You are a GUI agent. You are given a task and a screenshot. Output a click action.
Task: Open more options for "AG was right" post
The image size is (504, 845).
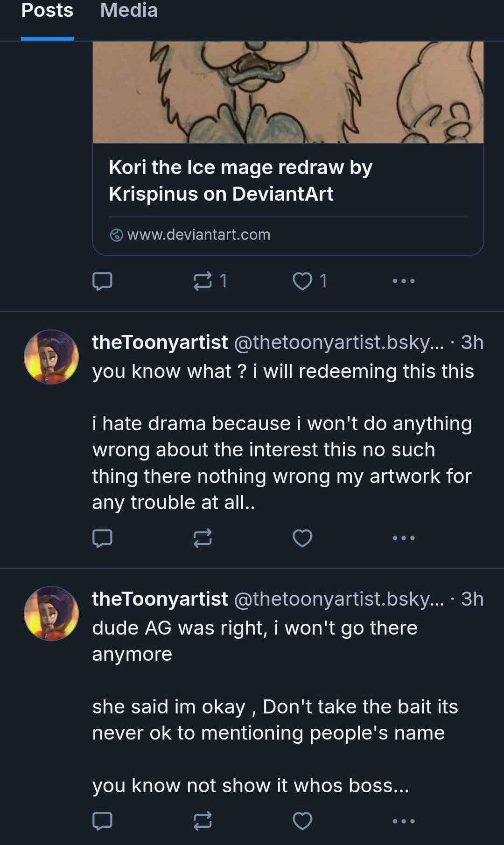(404, 821)
